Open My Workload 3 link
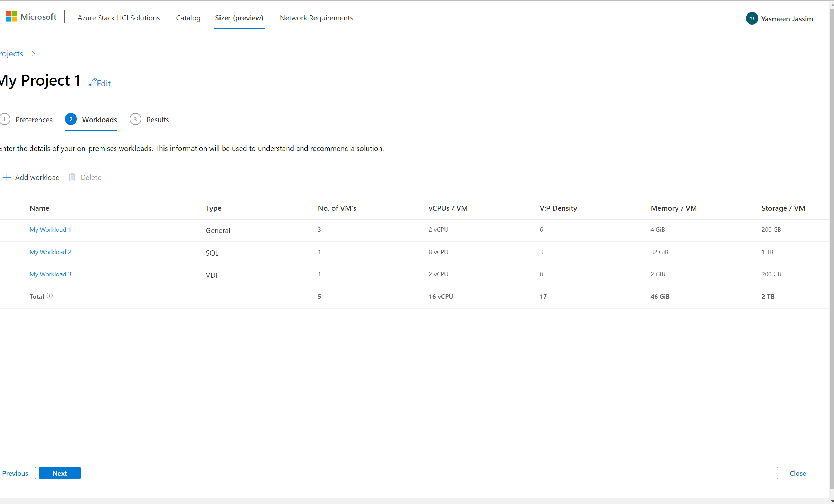834x504 pixels. tap(50, 274)
